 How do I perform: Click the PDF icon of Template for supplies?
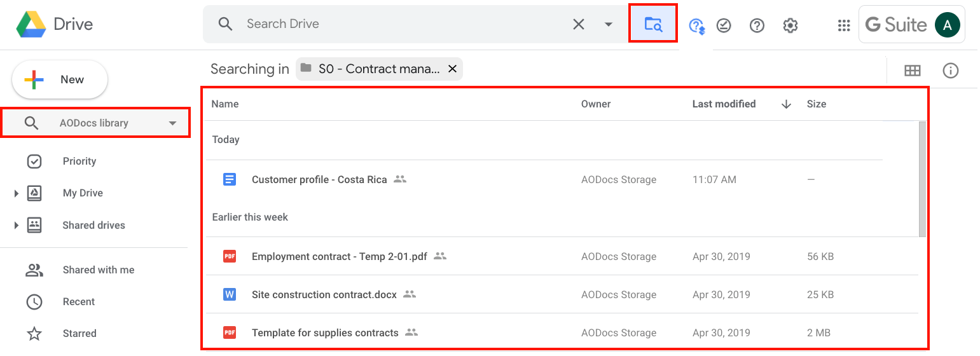(x=230, y=332)
